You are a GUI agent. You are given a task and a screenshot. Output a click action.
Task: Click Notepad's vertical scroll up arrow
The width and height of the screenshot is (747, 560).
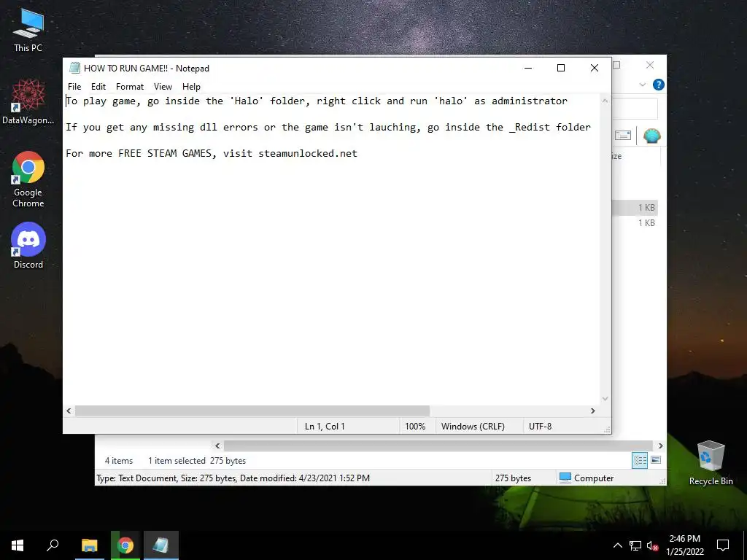click(605, 101)
